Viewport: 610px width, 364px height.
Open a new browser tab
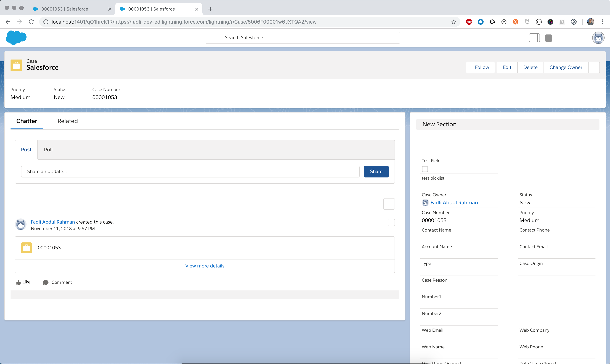coord(210,9)
